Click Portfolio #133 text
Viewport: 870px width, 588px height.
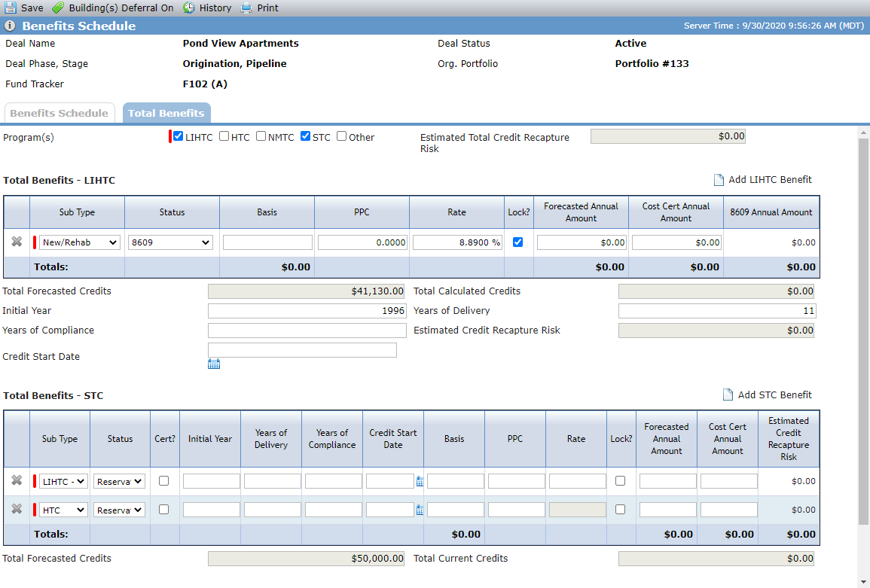coord(652,64)
